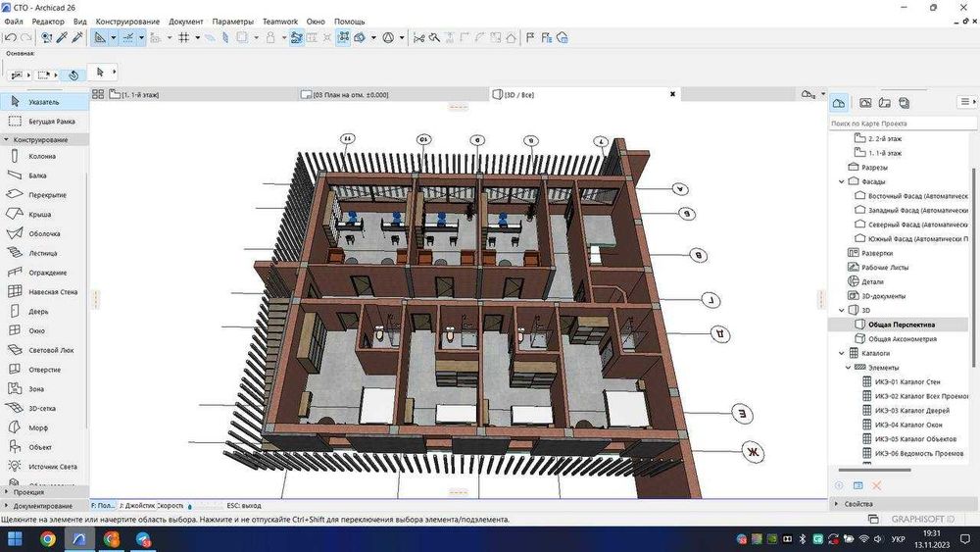Select the Бегущая Рамка marquee tool
Screen dimensions: 980x552
click(x=44, y=122)
